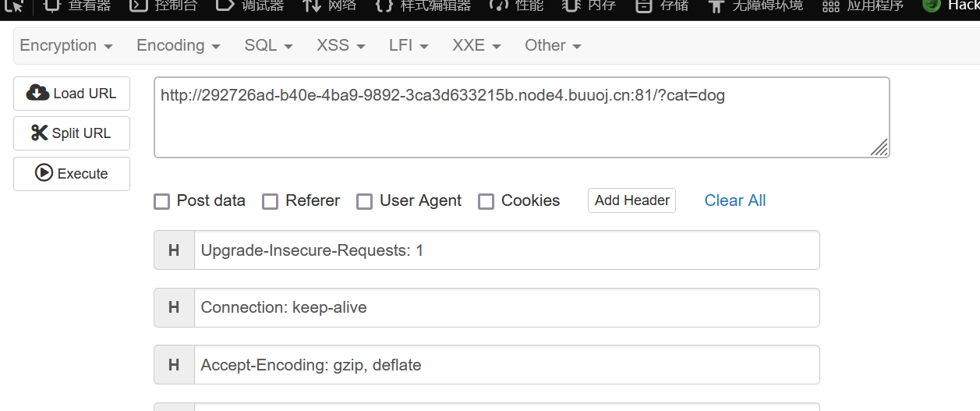The width and height of the screenshot is (980, 411).
Task: Open the Console (控制台) devtools icon
Action: (x=138, y=5)
